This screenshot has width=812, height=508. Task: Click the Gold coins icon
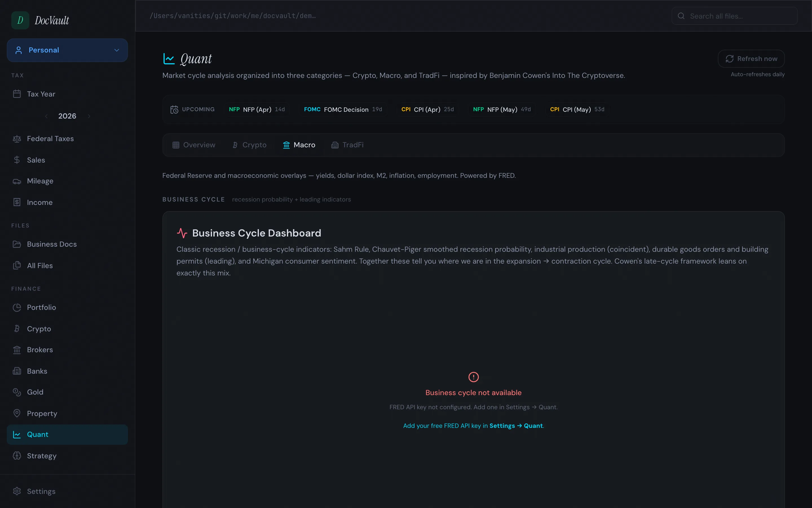17,392
